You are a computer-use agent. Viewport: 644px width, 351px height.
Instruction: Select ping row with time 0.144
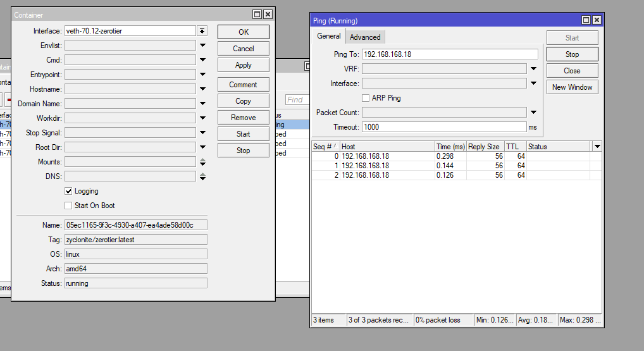click(457, 166)
